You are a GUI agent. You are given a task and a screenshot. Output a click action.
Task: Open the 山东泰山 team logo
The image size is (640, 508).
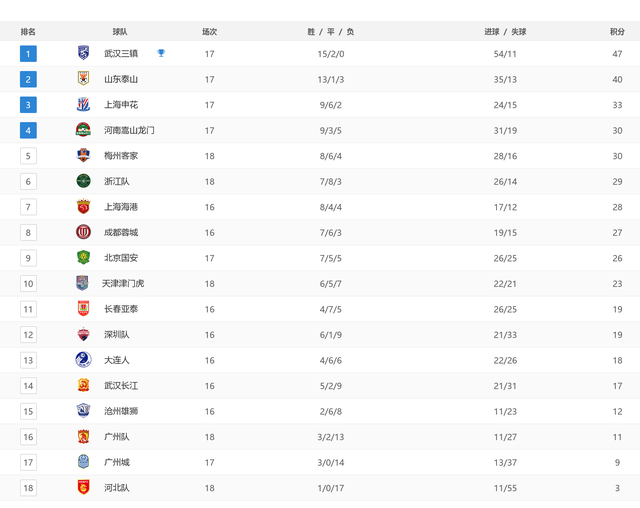(x=83, y=78)
